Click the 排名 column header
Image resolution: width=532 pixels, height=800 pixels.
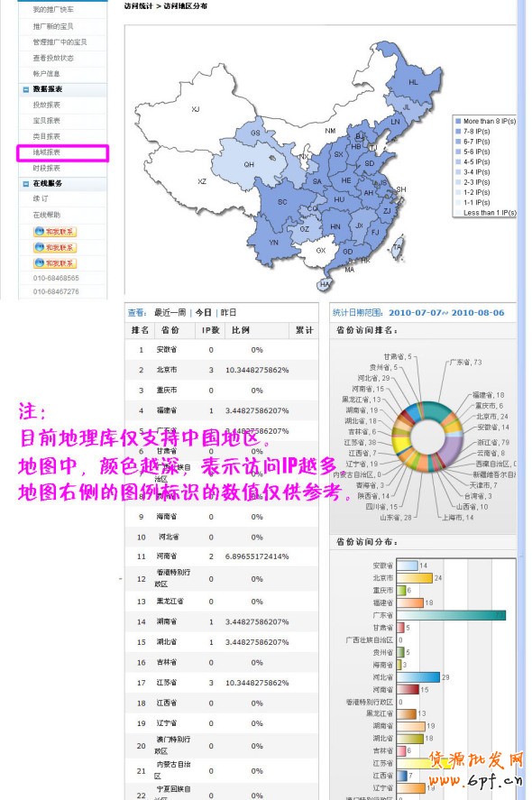(141, 330)
